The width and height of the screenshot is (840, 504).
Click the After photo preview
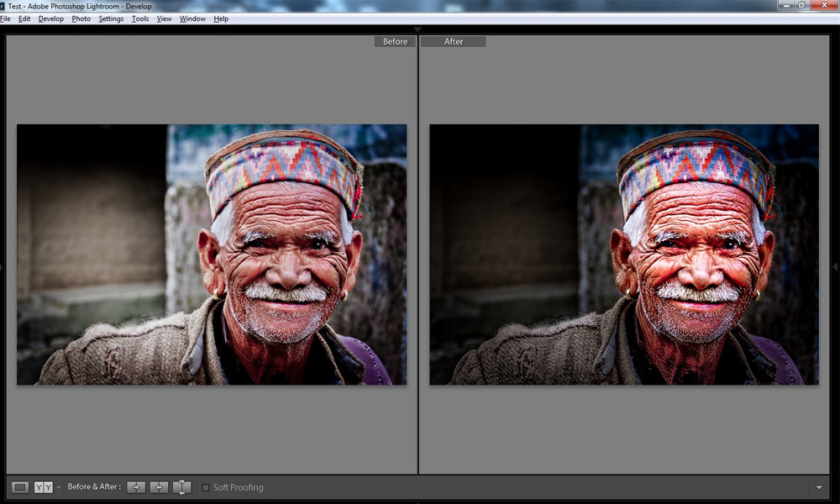pos(624,255)
